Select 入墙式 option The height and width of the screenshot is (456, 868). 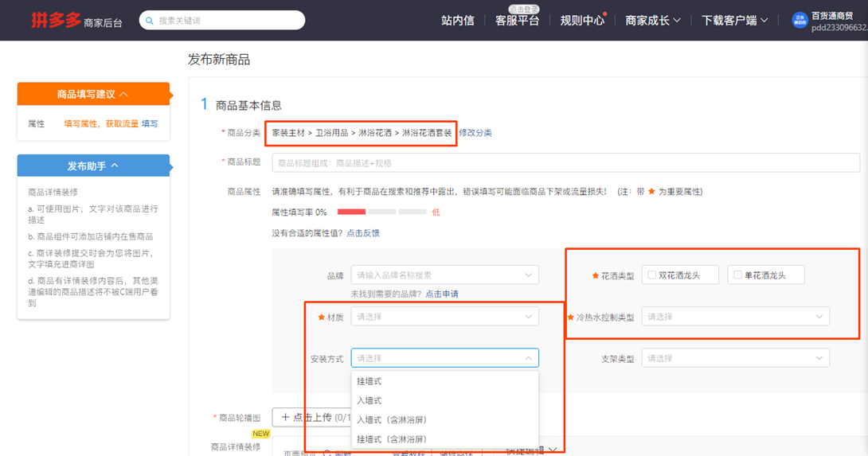tap(444, 400)
